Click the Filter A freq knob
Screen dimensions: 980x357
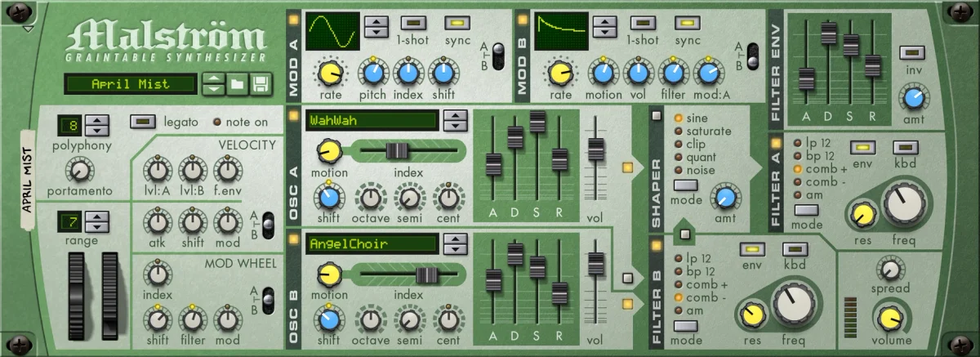tap(905, 204)
